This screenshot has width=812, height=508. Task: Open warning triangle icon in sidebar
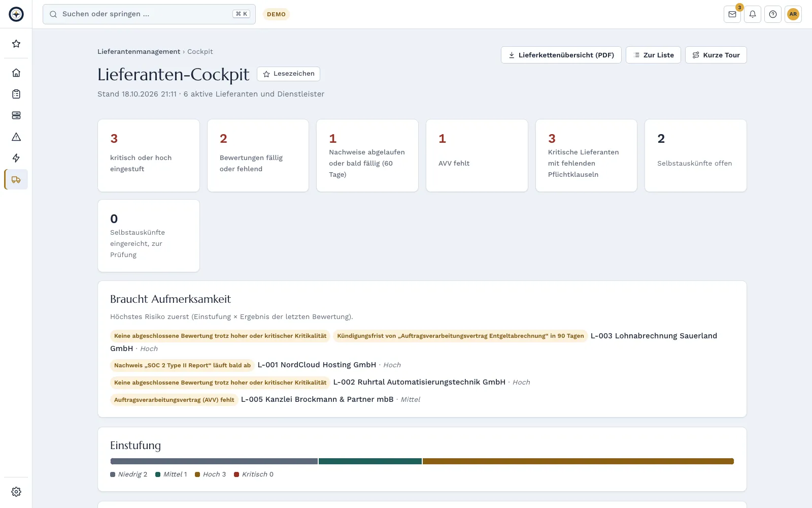[x=16, y=137]
